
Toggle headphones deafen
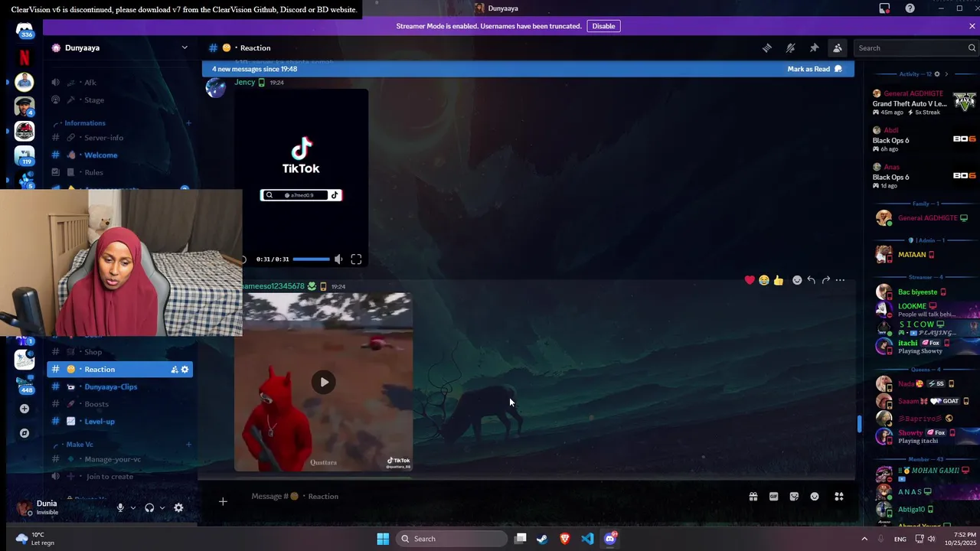149,507
